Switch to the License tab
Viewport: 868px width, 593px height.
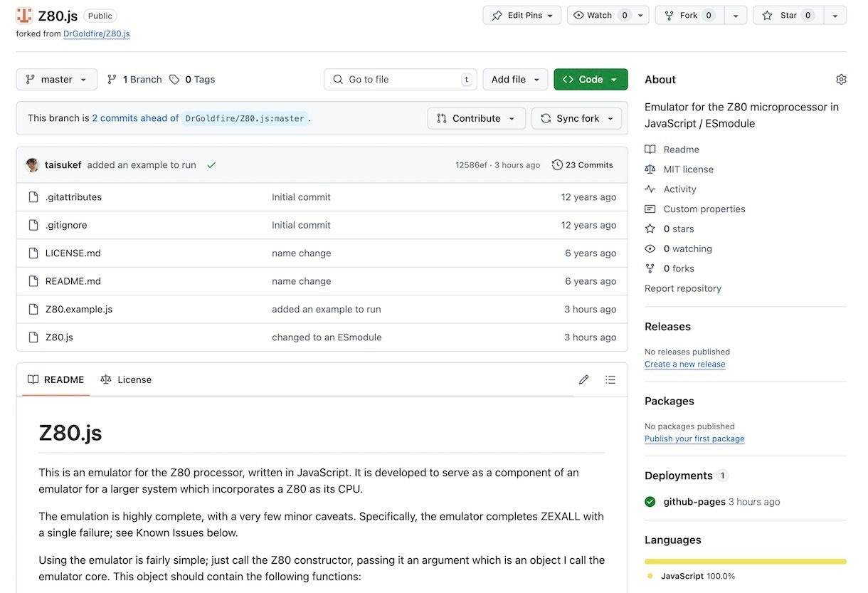click(x=126, y=379)
